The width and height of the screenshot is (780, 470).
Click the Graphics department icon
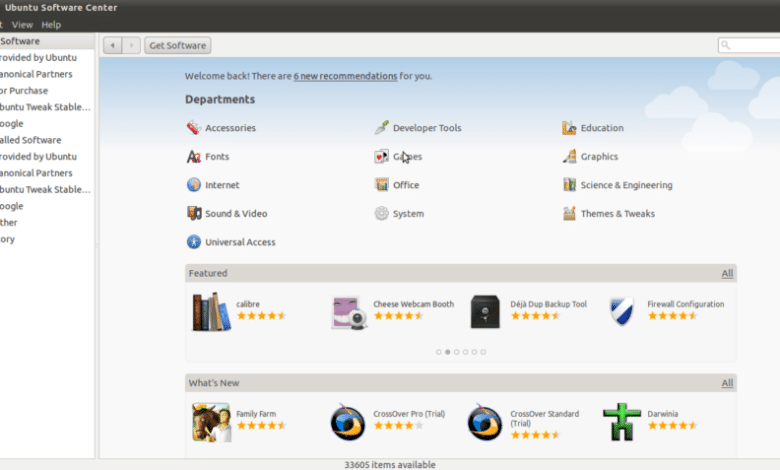point(569,157)
